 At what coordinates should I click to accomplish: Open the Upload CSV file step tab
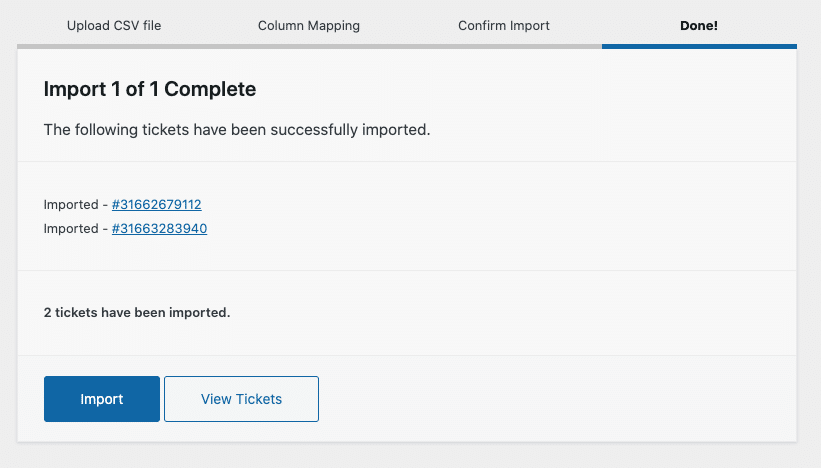[114, 25]
